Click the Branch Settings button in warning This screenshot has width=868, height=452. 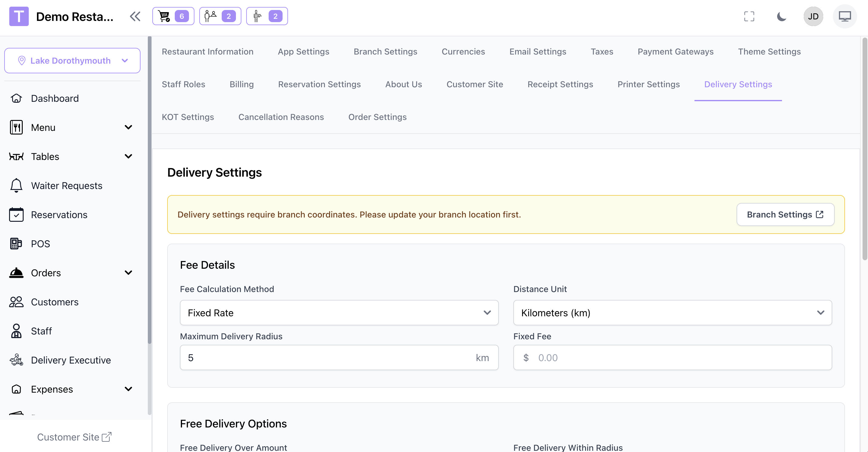(785, 214)
